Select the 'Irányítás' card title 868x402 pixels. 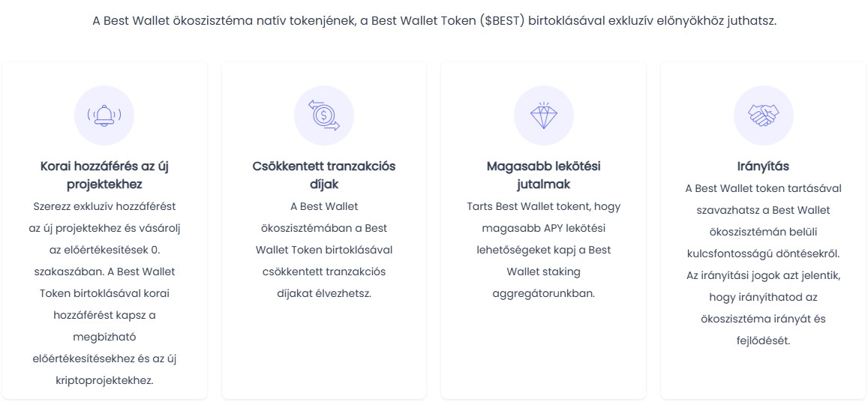(x=763, y=166)
